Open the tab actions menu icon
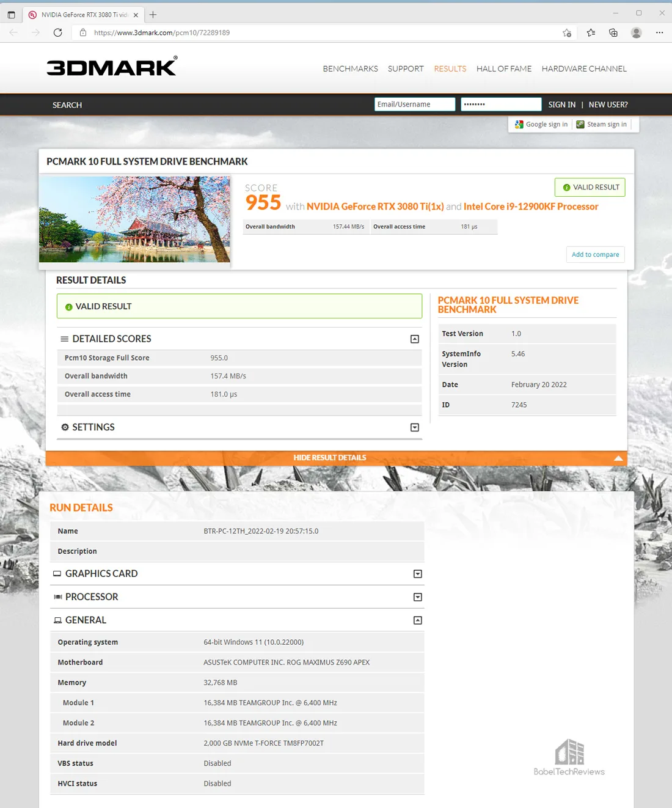 point(11,15)
